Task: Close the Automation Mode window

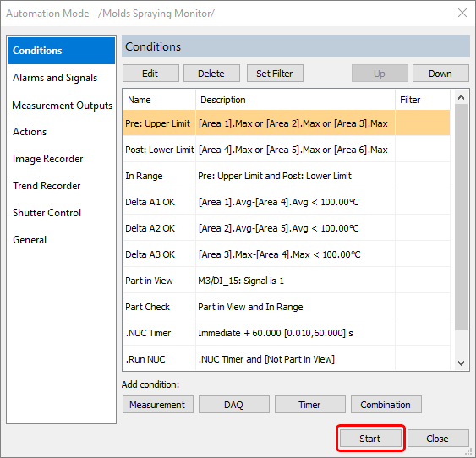Action: 462,13
